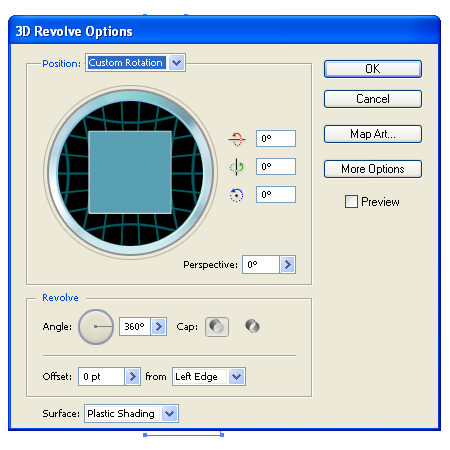Viewport: 450px width, 450px height.
Task: Open the Perspective slider arrow
Action: coord(288,265)
